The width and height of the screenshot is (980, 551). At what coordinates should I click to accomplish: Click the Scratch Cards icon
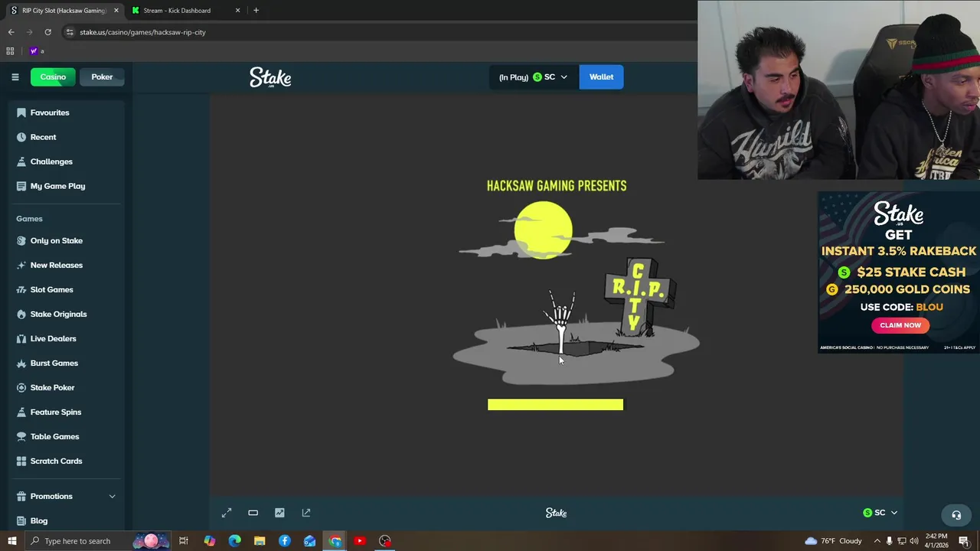pyautogui.click(x=21, y=461)
